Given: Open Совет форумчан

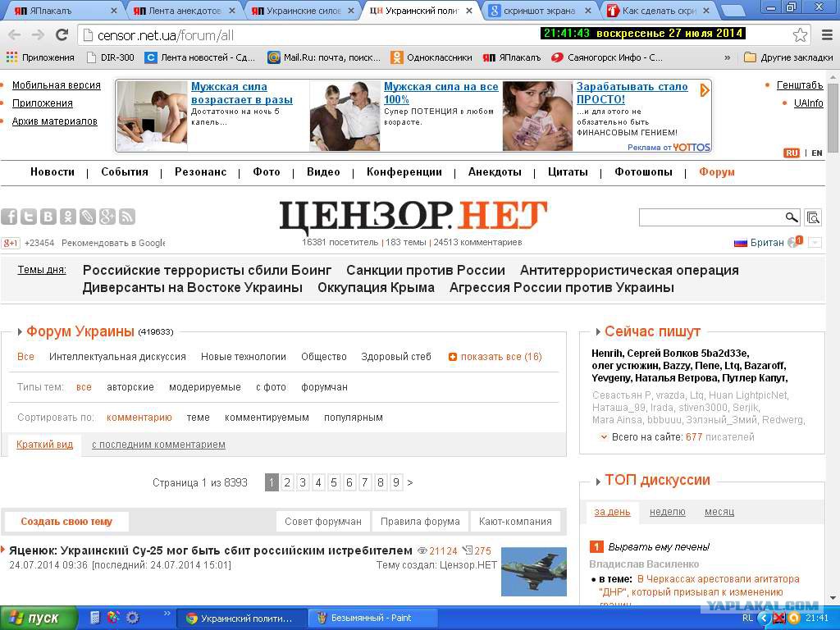Looking at the screenshot, I should [x=323, y=521].
